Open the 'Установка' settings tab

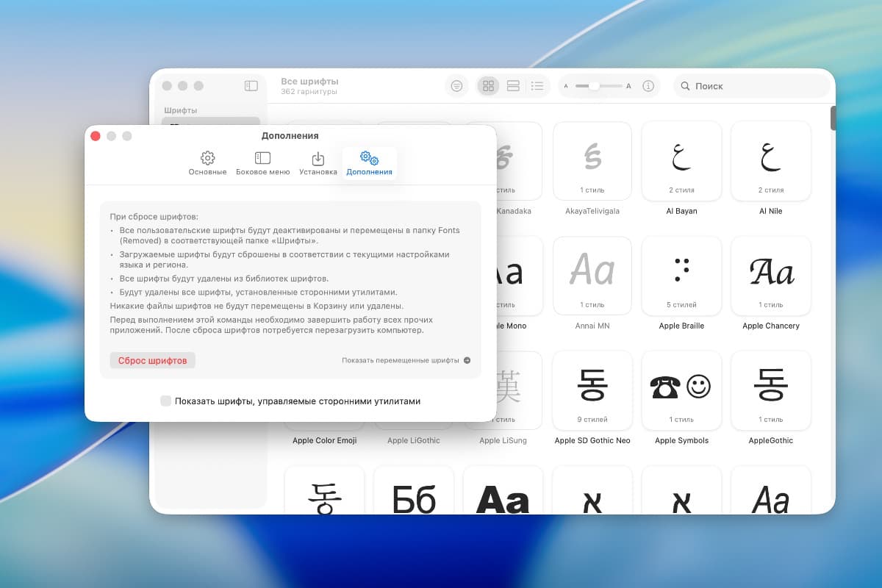pyautogui.click(x=318, y=163)
